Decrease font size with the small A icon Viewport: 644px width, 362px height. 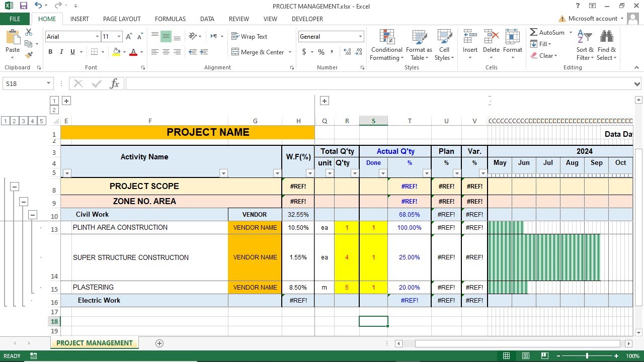pos(139,37)
